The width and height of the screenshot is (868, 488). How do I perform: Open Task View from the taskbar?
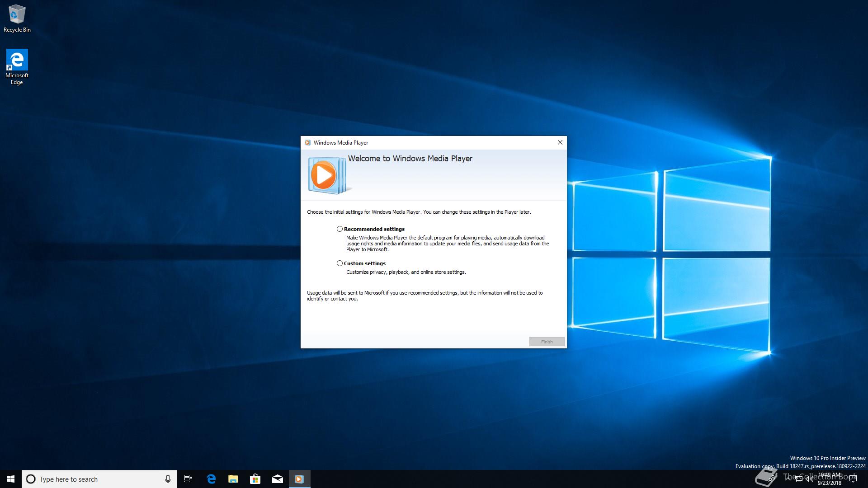pos(188,479)
